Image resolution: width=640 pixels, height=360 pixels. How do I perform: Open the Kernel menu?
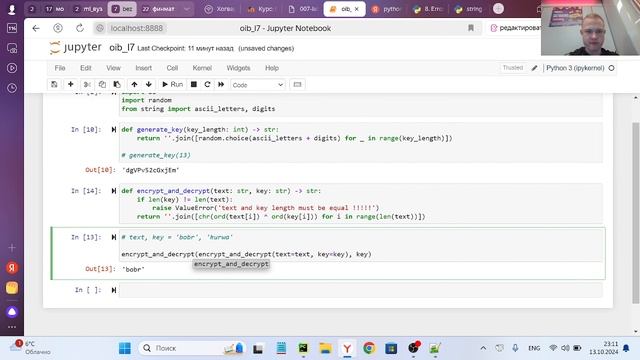[x=202, y=68]
